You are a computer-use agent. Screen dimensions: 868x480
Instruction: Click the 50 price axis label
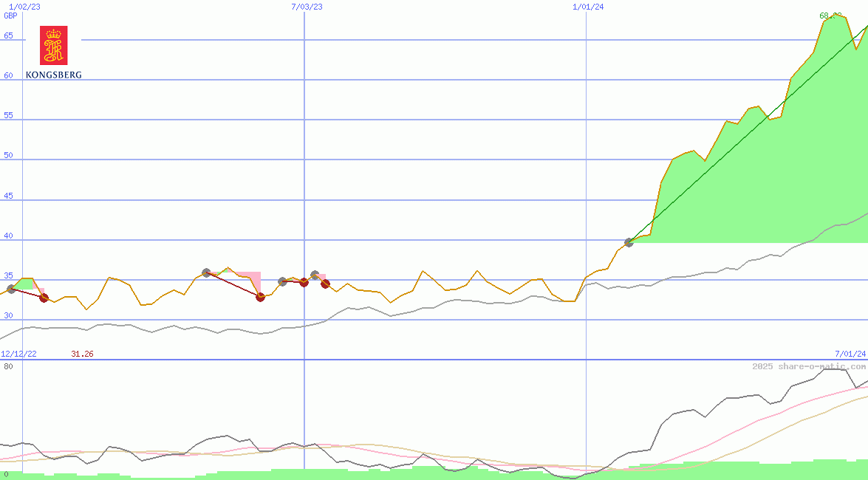coord(9,155)
